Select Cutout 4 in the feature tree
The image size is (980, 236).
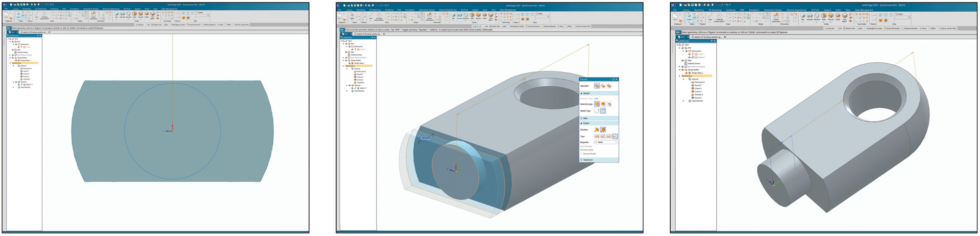pyautogui.click(x=698, y=98)
